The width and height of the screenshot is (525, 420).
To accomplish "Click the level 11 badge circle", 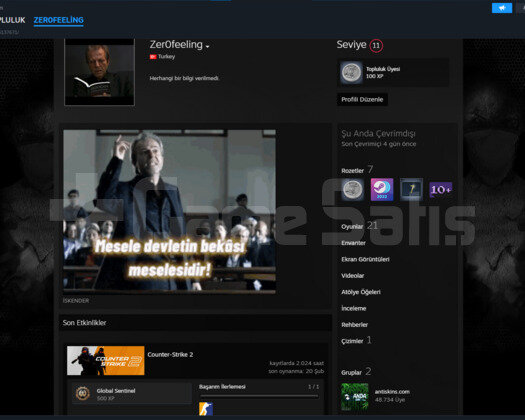I will (376, 46).
